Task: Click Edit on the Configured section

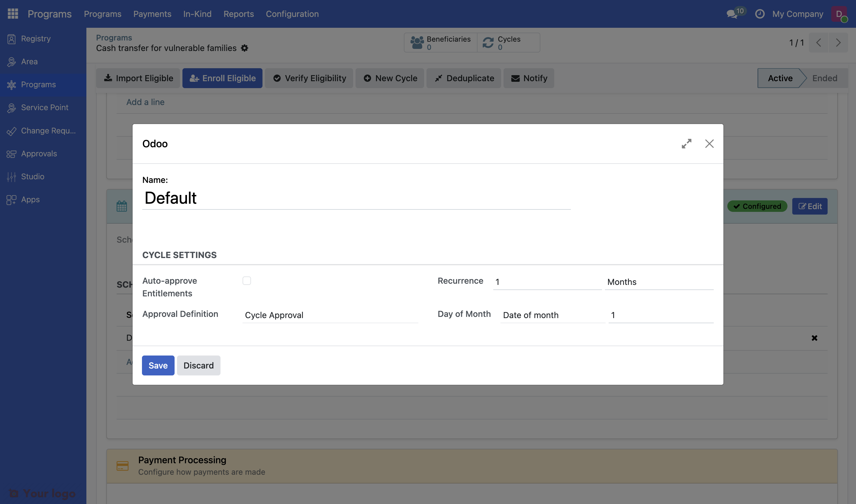Action: tap(809, 206)
